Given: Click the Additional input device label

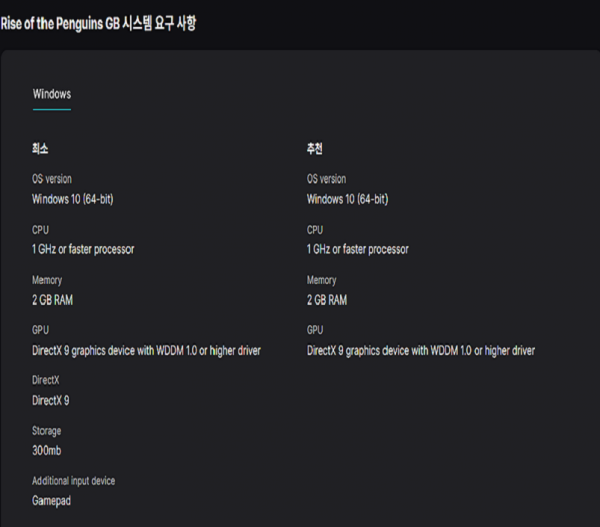Looking at the screenshot, I should pyautogui.click(x=73, y=481).
